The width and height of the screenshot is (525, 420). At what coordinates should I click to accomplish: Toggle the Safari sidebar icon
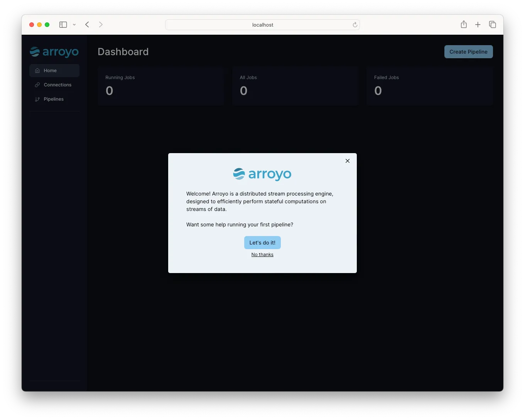click(63, 24)
